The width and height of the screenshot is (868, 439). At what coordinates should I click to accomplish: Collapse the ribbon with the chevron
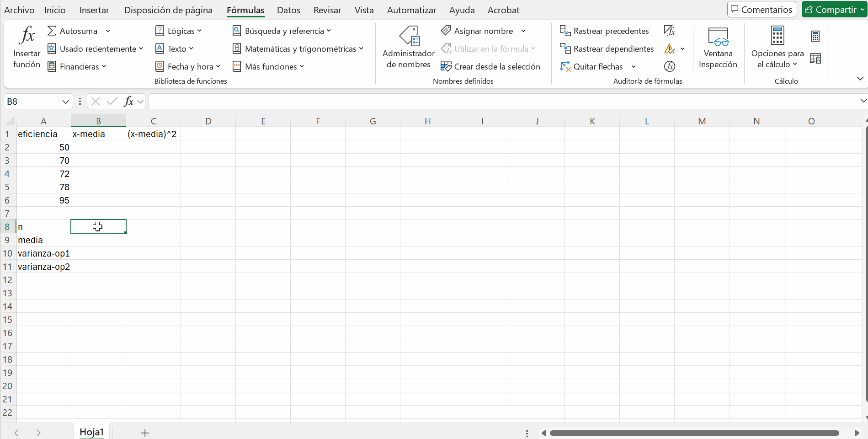[x=860, y=79]
